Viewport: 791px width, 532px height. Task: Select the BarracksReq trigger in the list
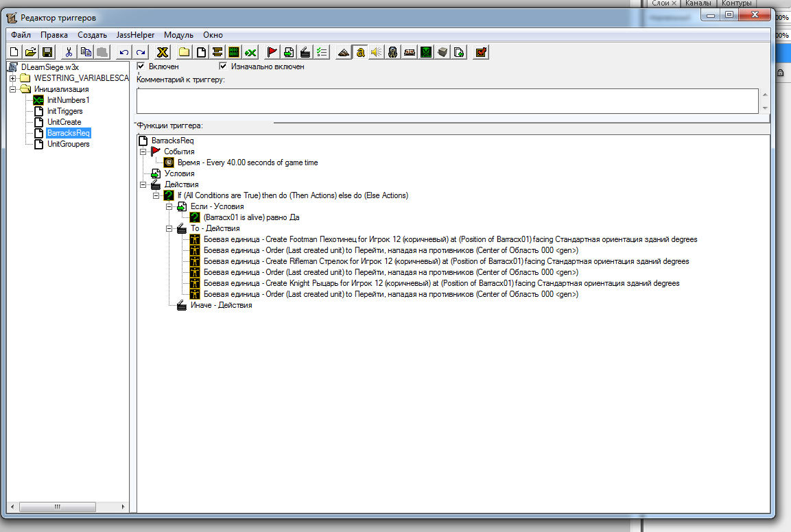coord(69,133)
